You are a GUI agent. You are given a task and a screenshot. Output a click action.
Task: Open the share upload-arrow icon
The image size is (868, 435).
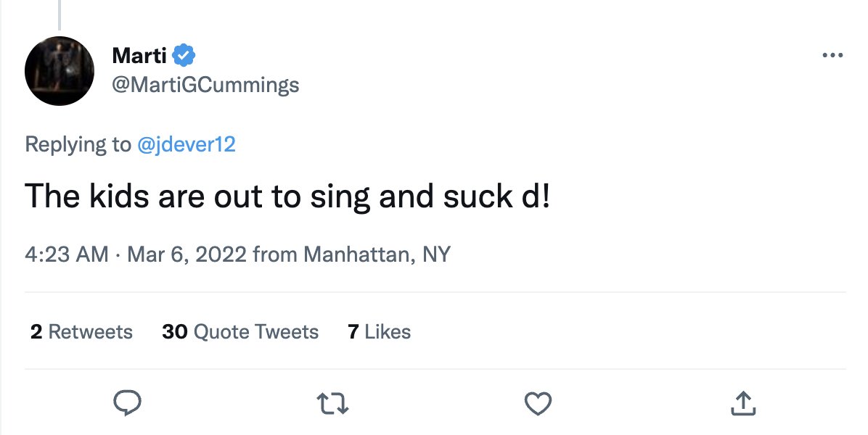(743, 403)
